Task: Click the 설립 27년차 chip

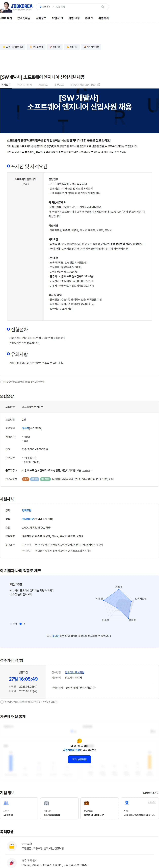Action: pyautogui.click(x=36, y=47)
